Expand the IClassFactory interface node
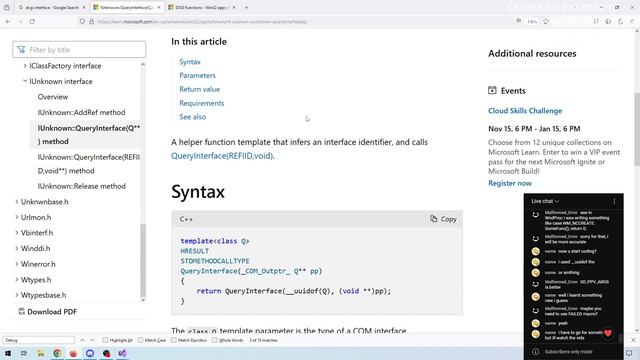 [x=25, y=66]
